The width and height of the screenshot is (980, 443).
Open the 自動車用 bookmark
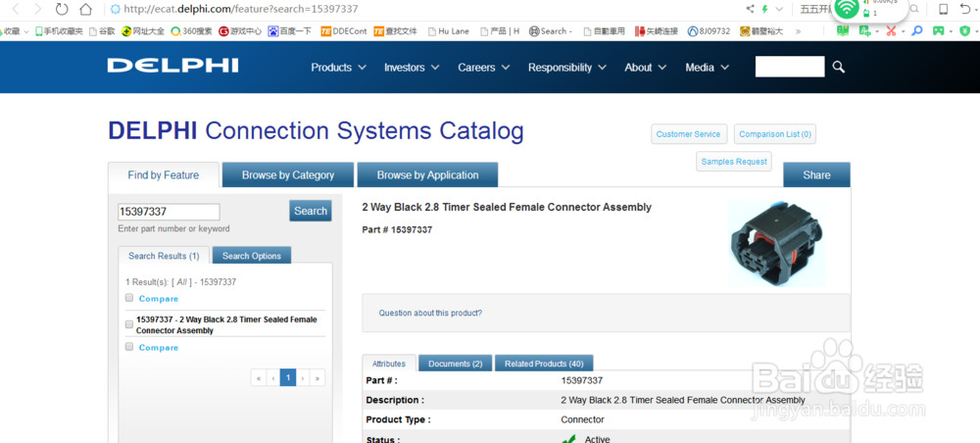pos(604,30)
